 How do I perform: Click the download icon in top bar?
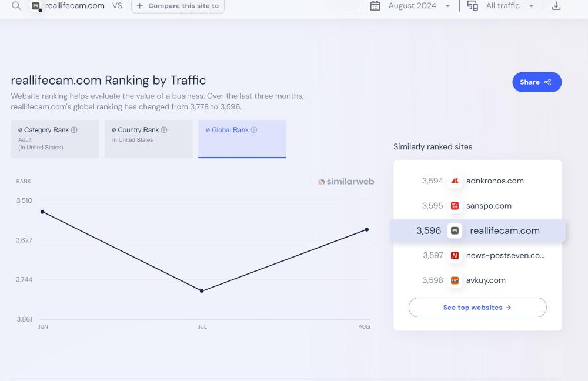point(556,6)
